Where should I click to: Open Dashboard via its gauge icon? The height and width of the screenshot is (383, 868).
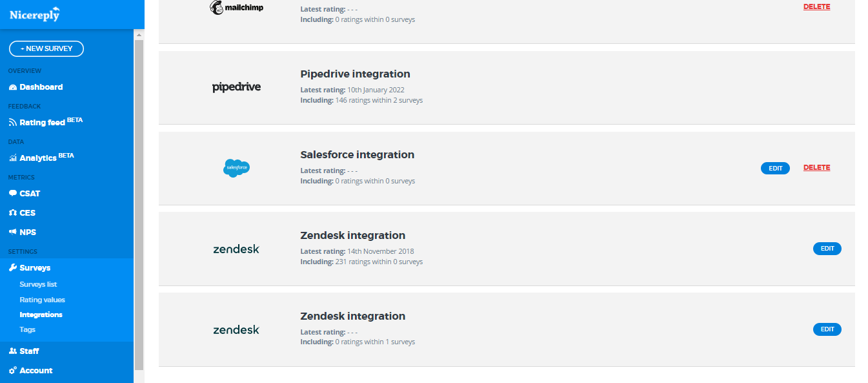[x=13, y=87]
